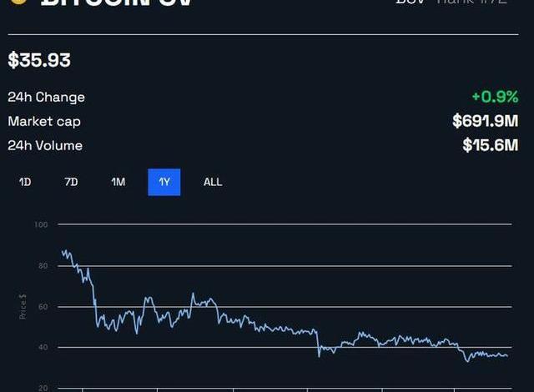The height and width of the screenshot is (392, 534).
Task: Click the Market cap label
Action: [x=44, y=122]
